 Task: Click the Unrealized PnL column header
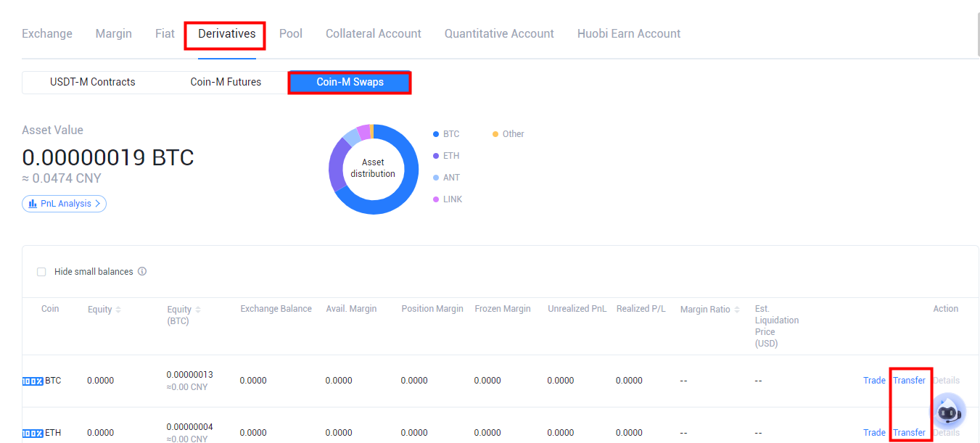click(577, 309)
